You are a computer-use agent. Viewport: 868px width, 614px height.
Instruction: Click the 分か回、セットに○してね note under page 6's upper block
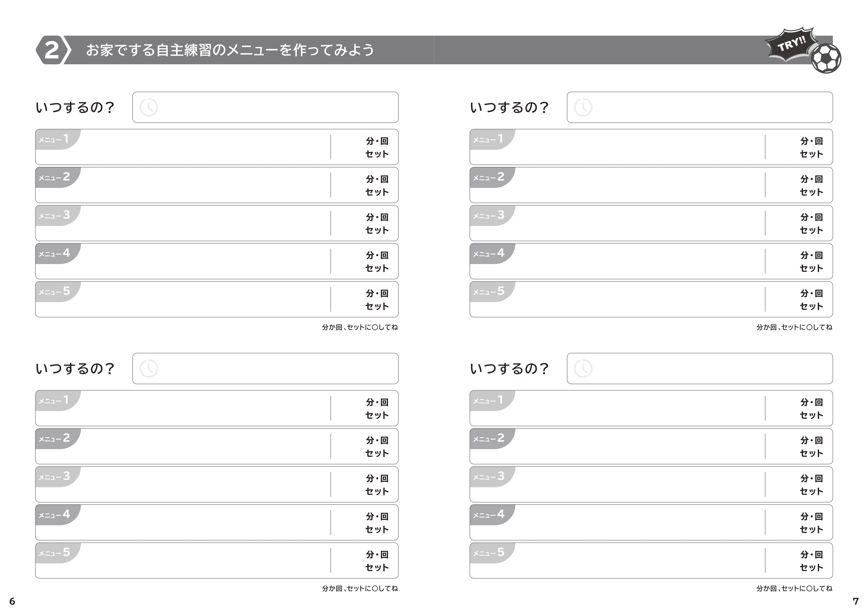360,327
